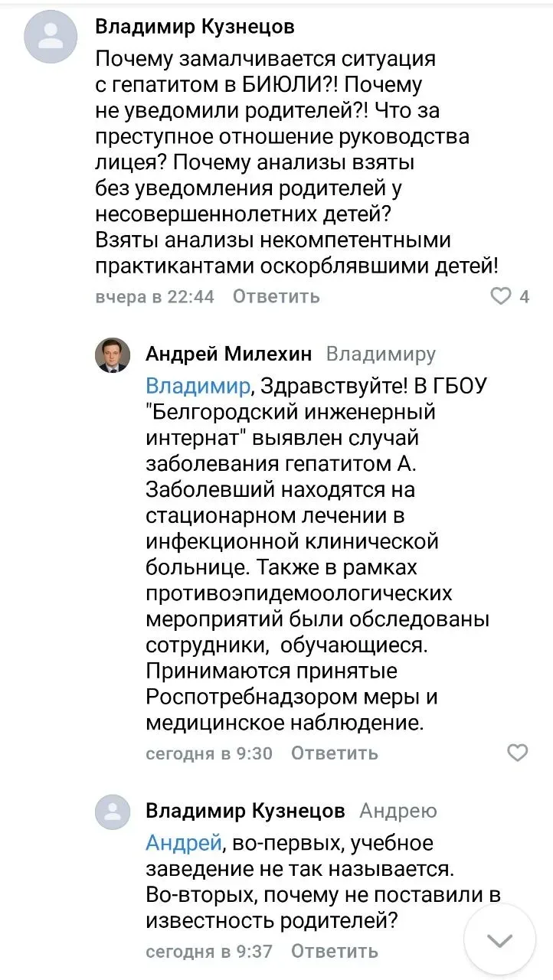Click the blue "Андрей" mention in the last reply
The height and width of the screenshot is (980, 553).
[184, 843]
